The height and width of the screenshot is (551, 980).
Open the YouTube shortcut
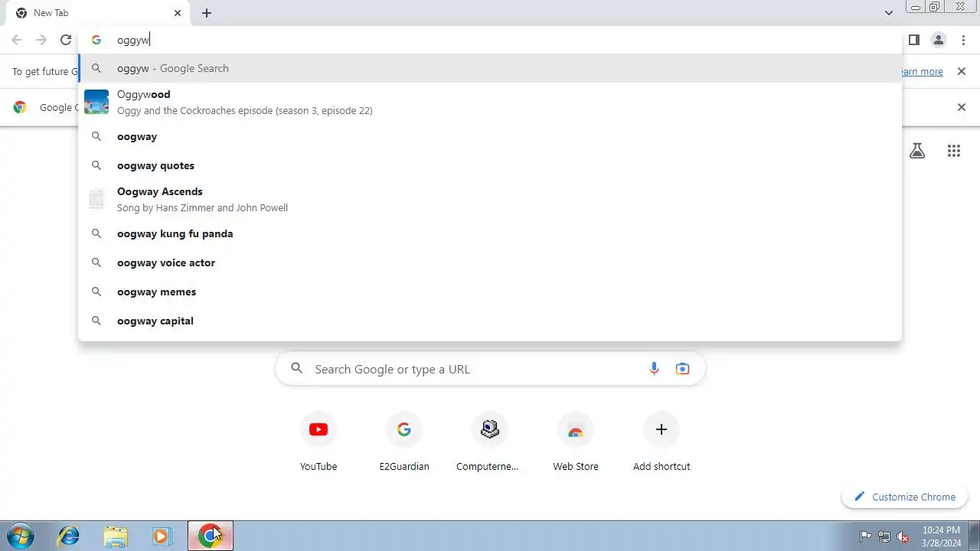(318, 442)
